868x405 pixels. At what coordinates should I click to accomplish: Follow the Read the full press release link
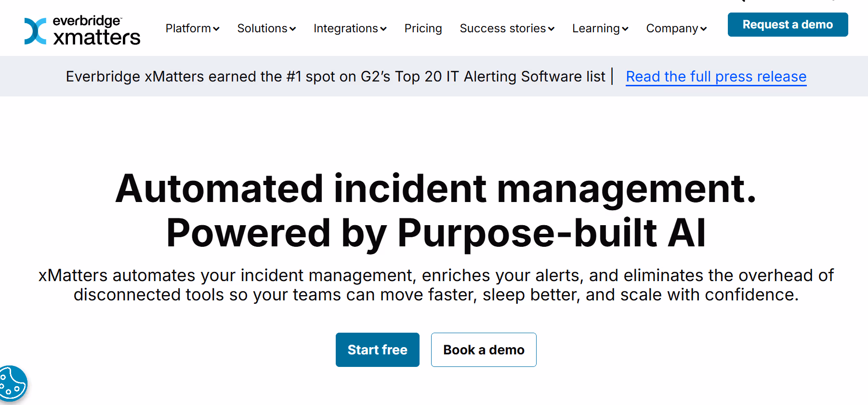pyautogui.click(x=716, y=77)
